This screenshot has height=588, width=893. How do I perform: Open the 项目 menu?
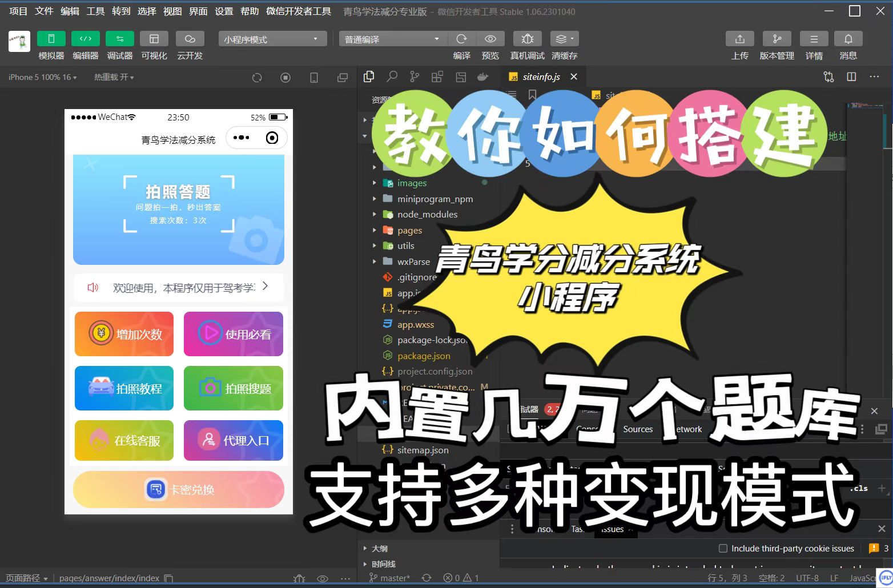(x=18, y=11)
